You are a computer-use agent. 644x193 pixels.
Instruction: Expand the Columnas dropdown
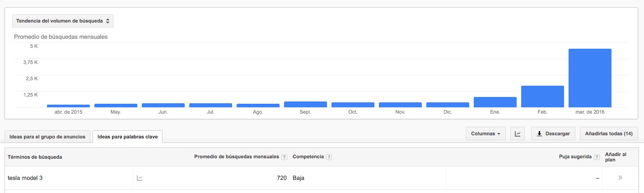coord(485,133)
